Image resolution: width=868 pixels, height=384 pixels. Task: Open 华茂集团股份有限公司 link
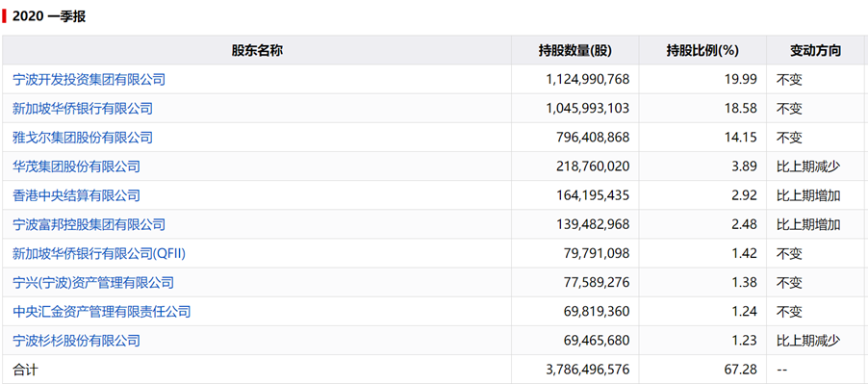[x=76, y=166]
